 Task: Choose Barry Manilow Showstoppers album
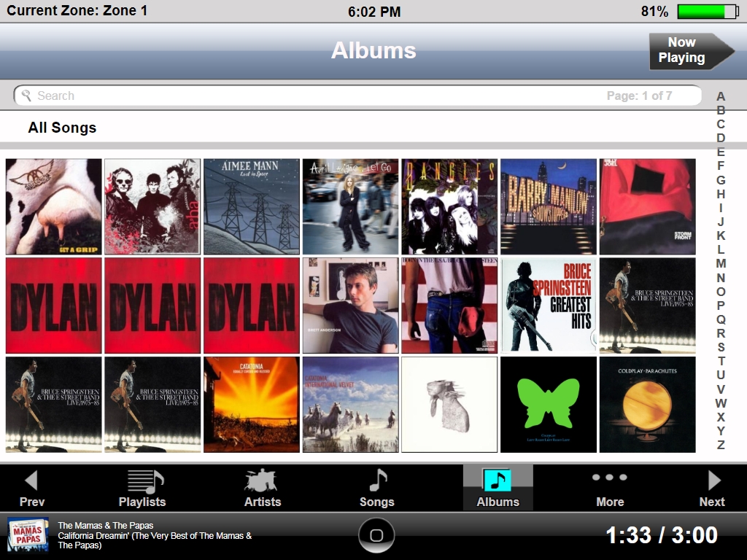(x=549, y=206)
